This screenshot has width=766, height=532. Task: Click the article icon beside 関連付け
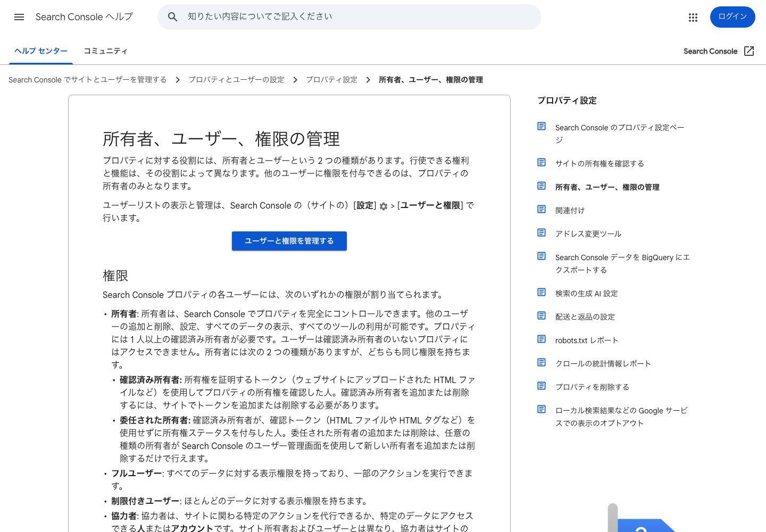pos(542,209)
